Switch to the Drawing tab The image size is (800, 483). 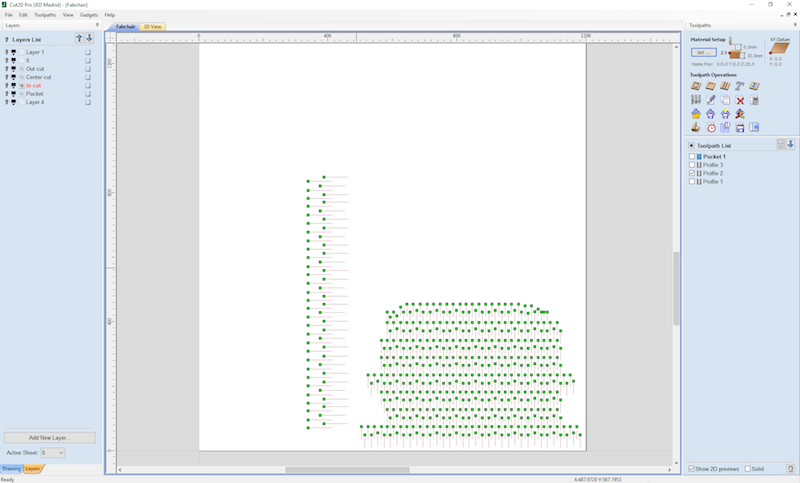coord(11,469)
